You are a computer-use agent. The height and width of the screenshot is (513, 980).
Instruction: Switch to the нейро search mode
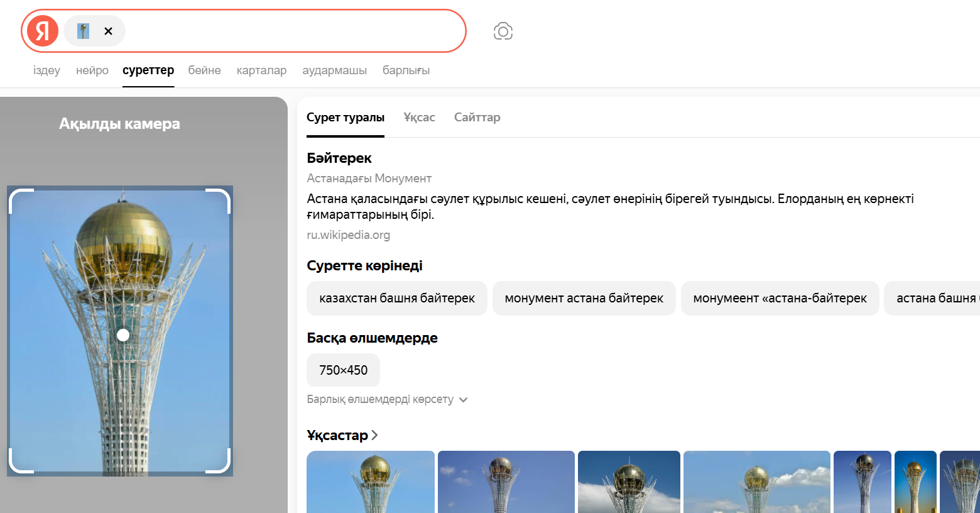coord(92,70)
